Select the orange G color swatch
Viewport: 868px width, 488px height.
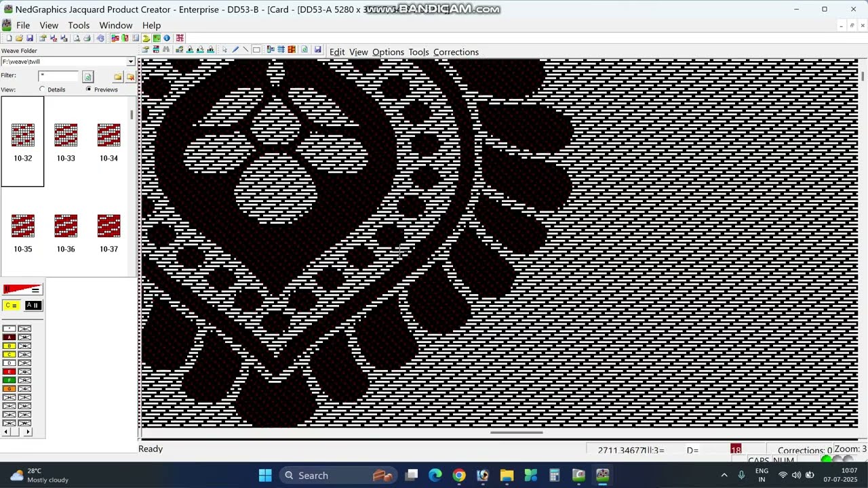(9, 388)
